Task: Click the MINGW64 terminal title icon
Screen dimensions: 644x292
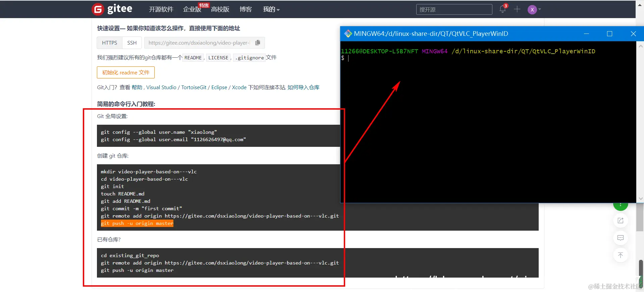Action: coord(348,34)
